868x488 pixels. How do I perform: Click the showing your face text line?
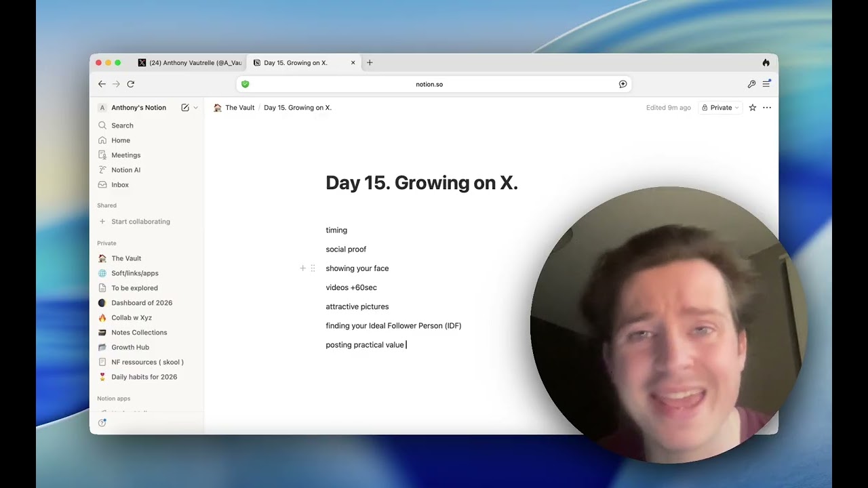coord(357,268)
